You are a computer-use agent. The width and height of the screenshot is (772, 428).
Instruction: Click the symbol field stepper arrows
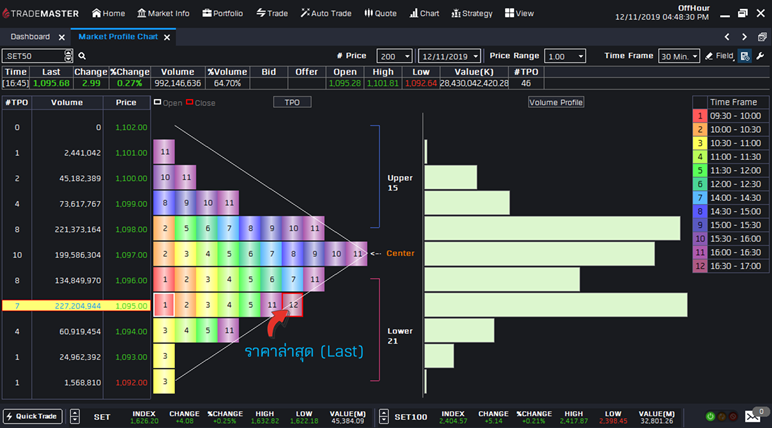68,56
